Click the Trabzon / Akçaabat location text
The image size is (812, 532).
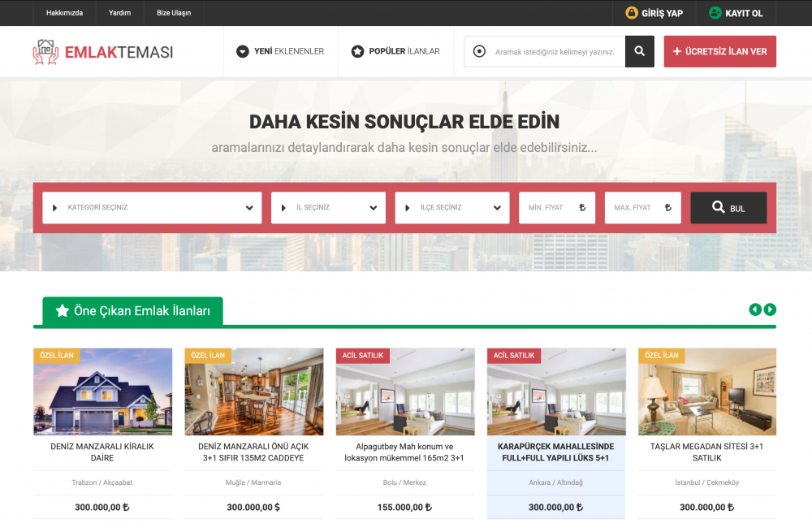(102, 482)
